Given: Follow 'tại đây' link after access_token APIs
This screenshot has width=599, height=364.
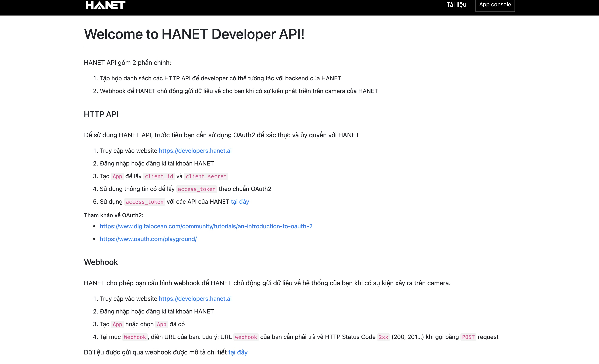Looking at the screenshot, I should click(x=240, y=201).
